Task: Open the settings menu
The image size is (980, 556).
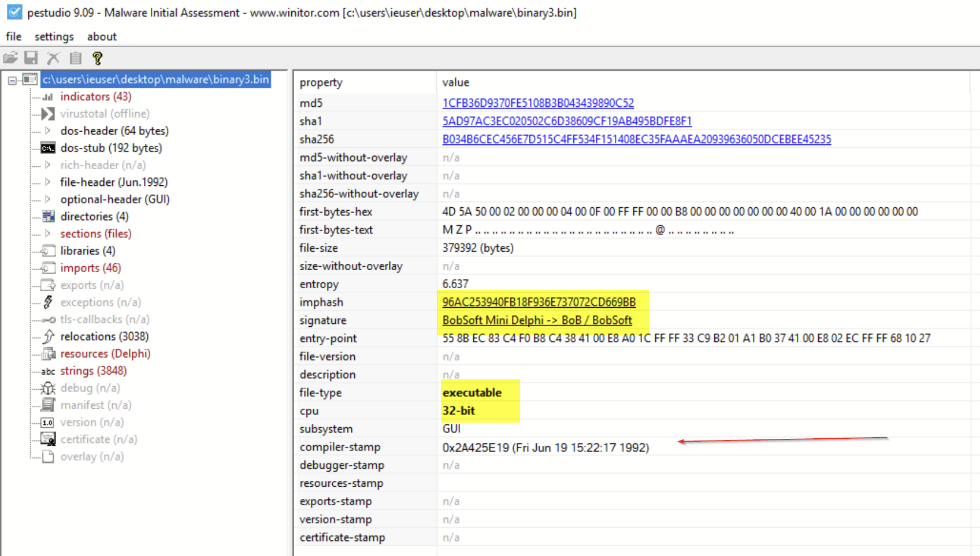Action: pos(54,36)
